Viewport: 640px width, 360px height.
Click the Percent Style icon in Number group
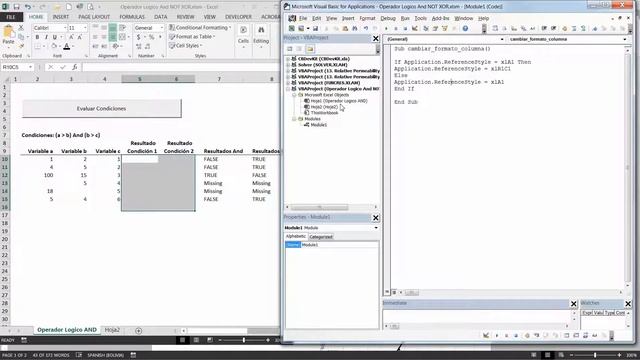point(151,37)
